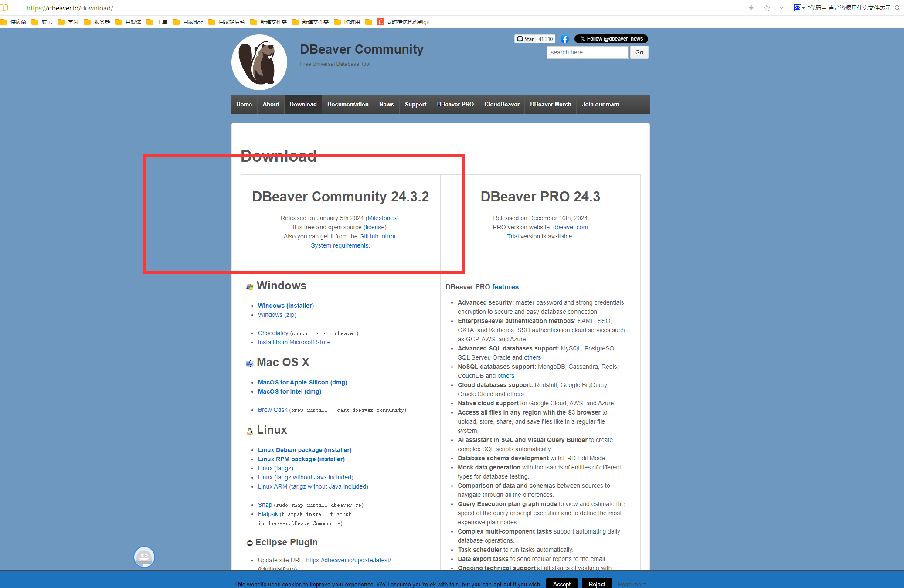Open the Facebook page icon
The image size is (904, 588).
point(565,39)
